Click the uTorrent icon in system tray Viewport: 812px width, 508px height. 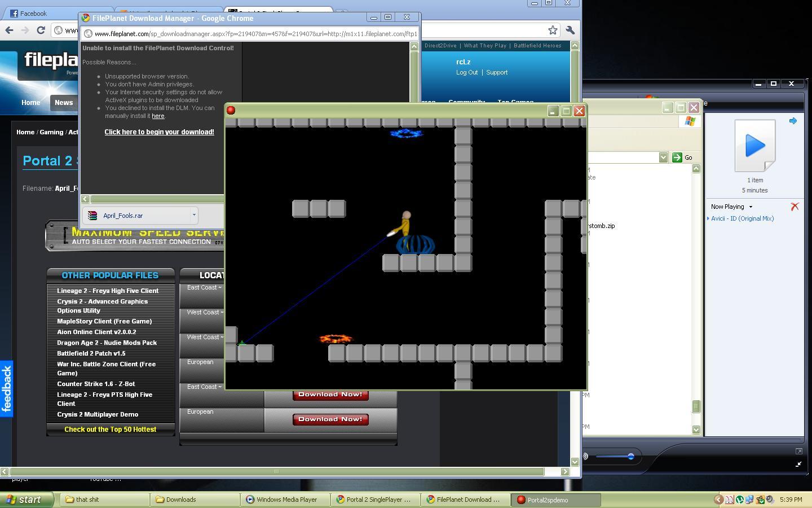(x=740, y=500)
